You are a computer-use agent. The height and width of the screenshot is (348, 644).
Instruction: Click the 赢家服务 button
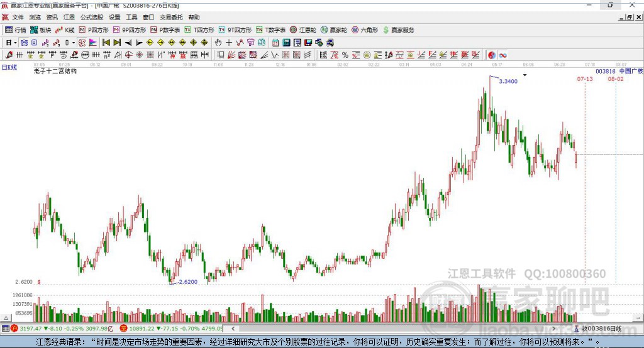pos(399,30)
